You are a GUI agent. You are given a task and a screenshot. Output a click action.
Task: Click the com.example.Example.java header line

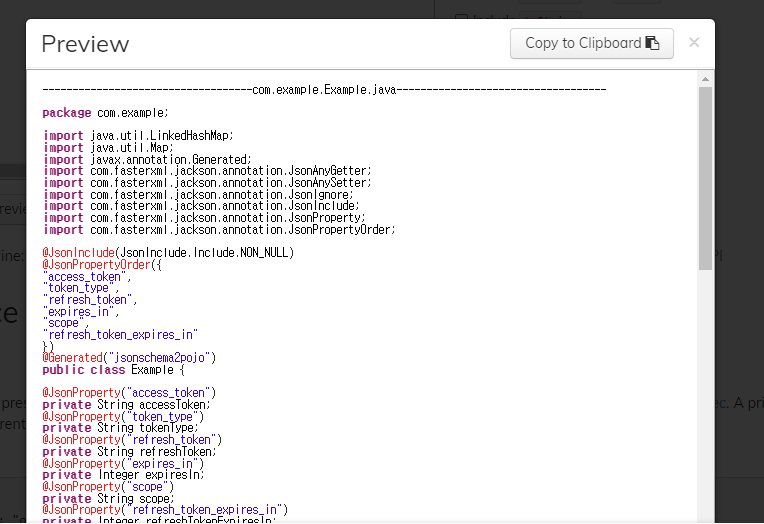(x=324, y=90)
